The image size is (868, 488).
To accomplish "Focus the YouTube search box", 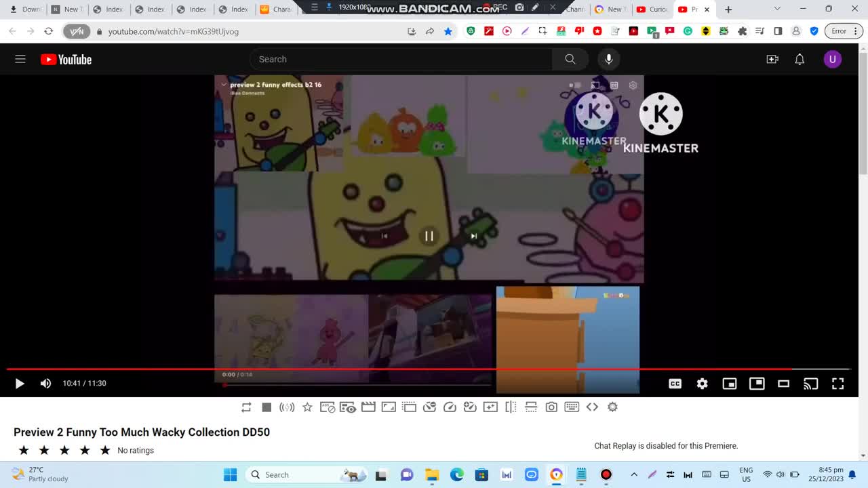I will pos(401,59).
